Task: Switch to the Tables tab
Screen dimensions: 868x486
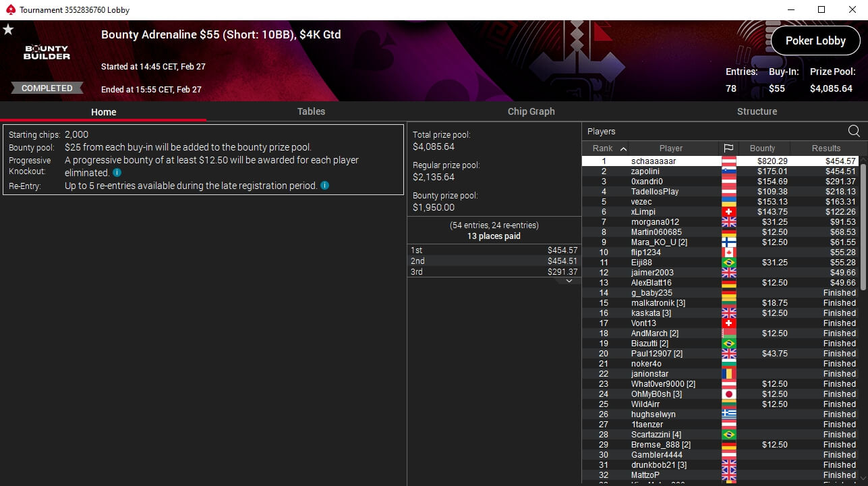Action: 311,111
